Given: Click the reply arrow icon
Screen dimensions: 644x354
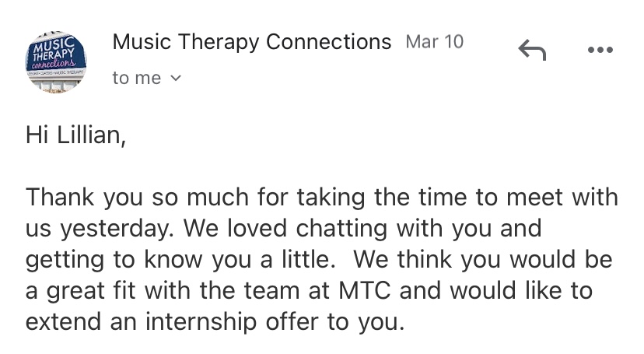Looking at the screenshot, I should 532,51.
